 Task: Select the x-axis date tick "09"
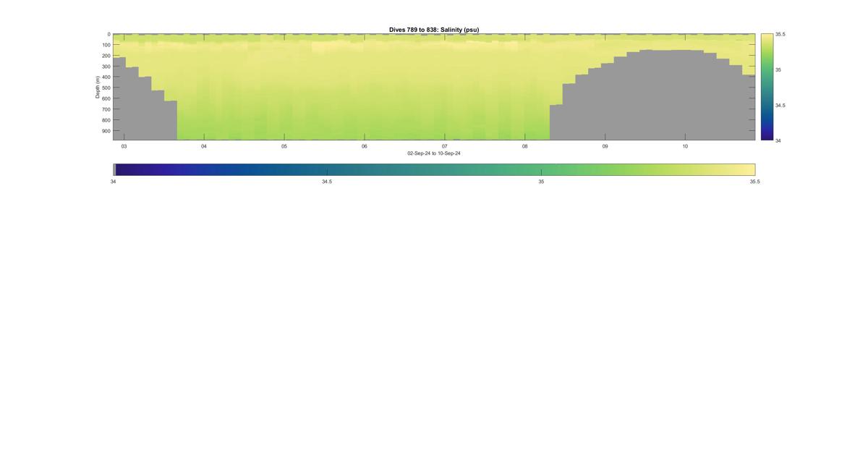tap(605, 146)
